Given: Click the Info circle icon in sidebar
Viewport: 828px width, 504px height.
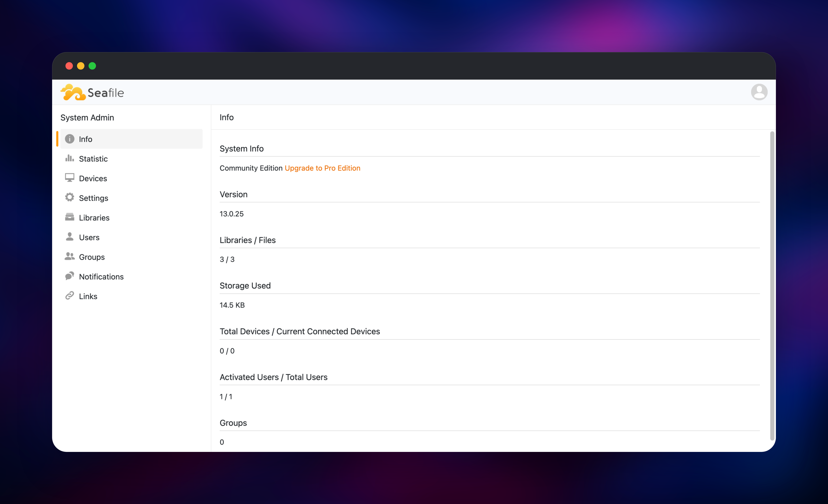Looking at the screenshot, I should click(70, 139).
